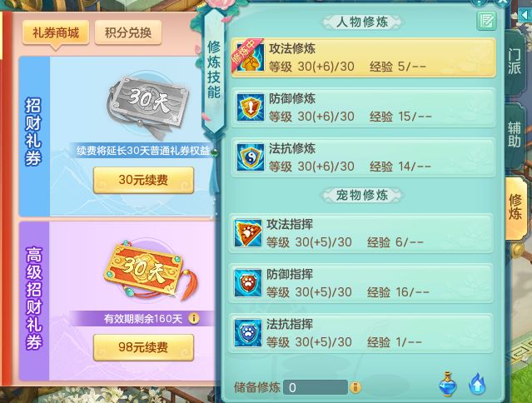This screenshot has width=532, height=403.
Task: Click the 法抗指挥 blue paw icon
Action: coord(248,333)
